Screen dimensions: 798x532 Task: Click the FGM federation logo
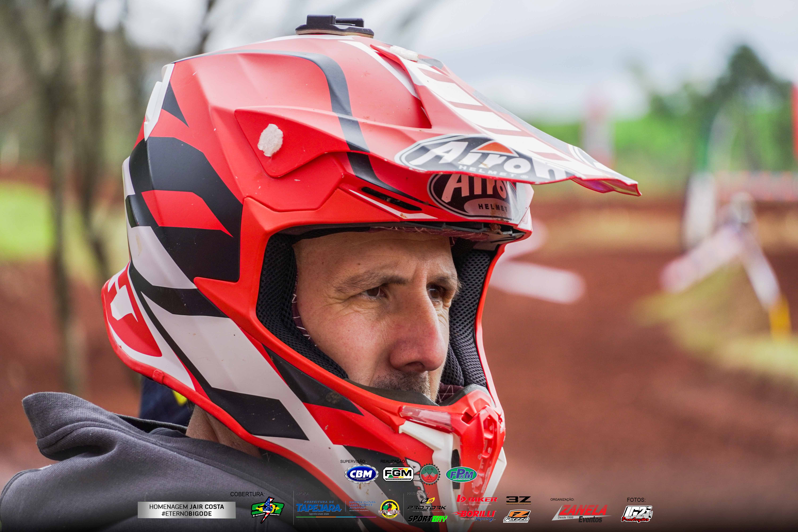(x=398, y=474)
